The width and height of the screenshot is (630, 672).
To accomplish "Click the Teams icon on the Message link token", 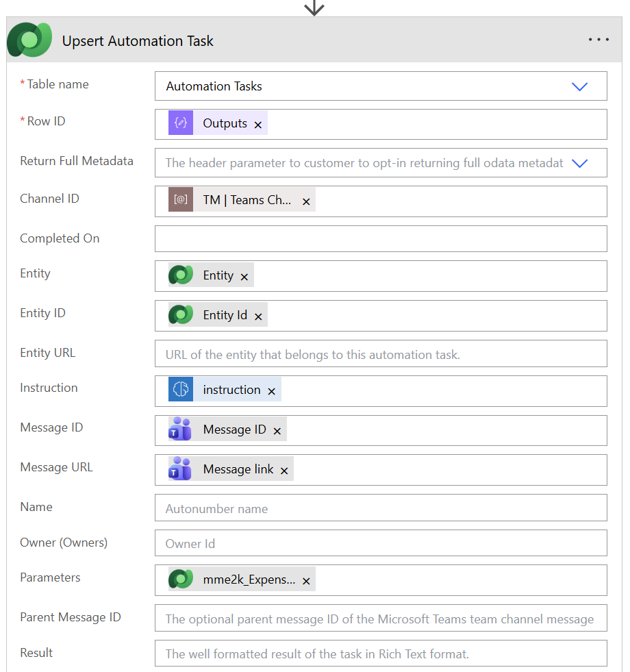I will (181, 469).
